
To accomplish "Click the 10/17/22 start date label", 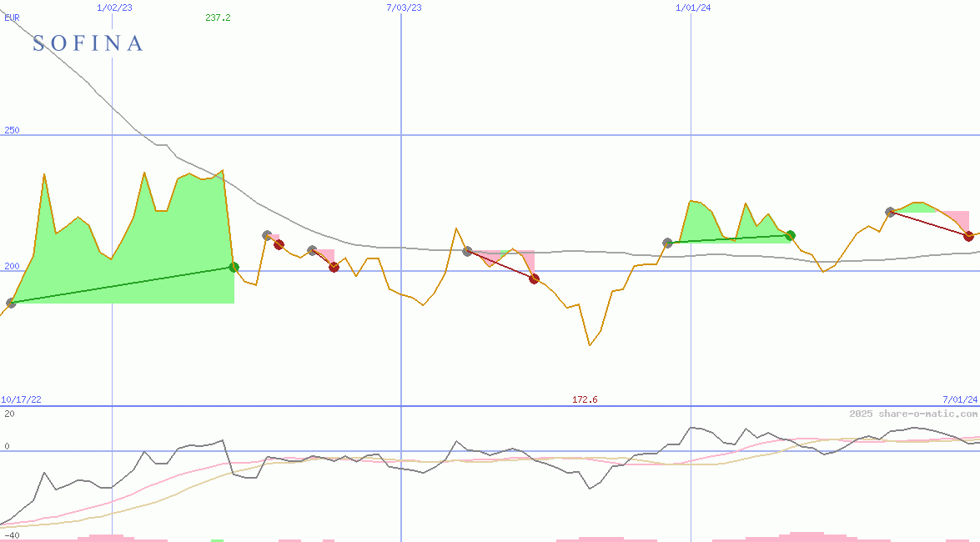I will coord(21,399).
